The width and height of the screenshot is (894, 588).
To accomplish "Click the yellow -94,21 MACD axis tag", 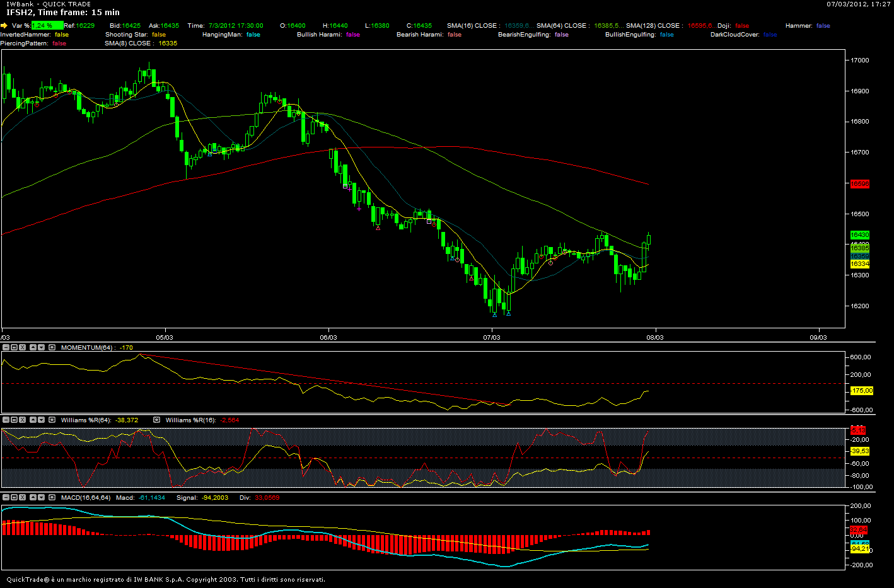I will pos(859,549).
